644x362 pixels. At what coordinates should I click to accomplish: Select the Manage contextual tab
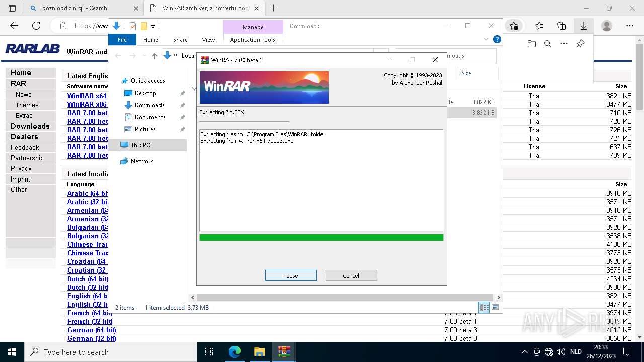(253, 27)
